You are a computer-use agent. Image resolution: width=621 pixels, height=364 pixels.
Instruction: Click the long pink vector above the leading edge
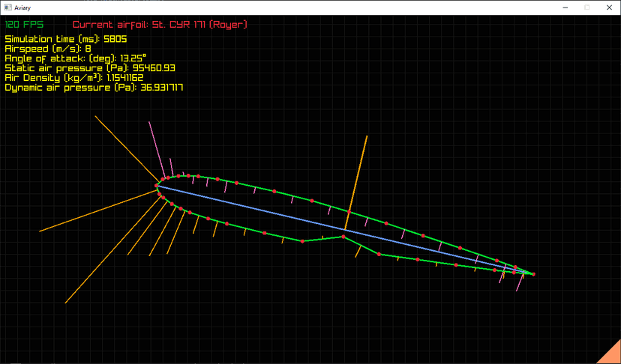155,146
